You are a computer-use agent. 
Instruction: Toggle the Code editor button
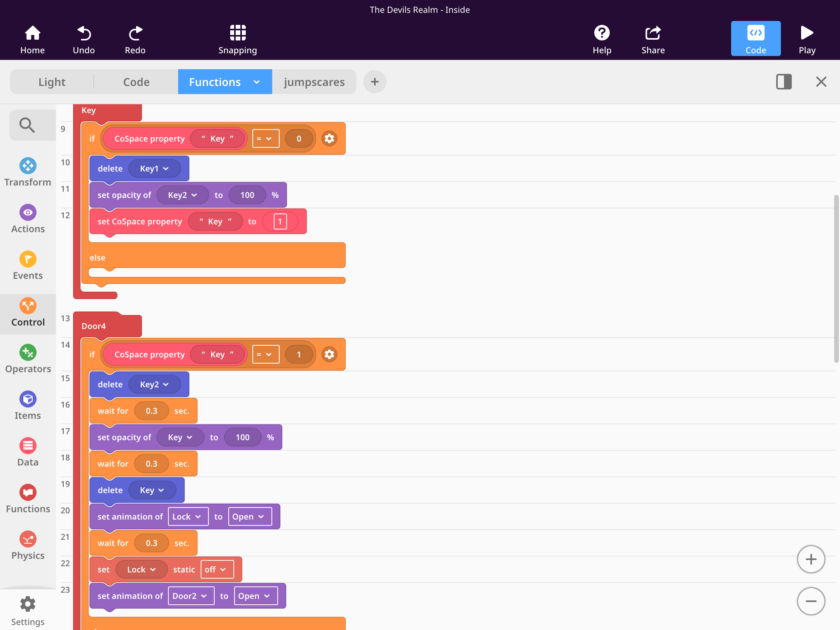click(x=755, y=39)
